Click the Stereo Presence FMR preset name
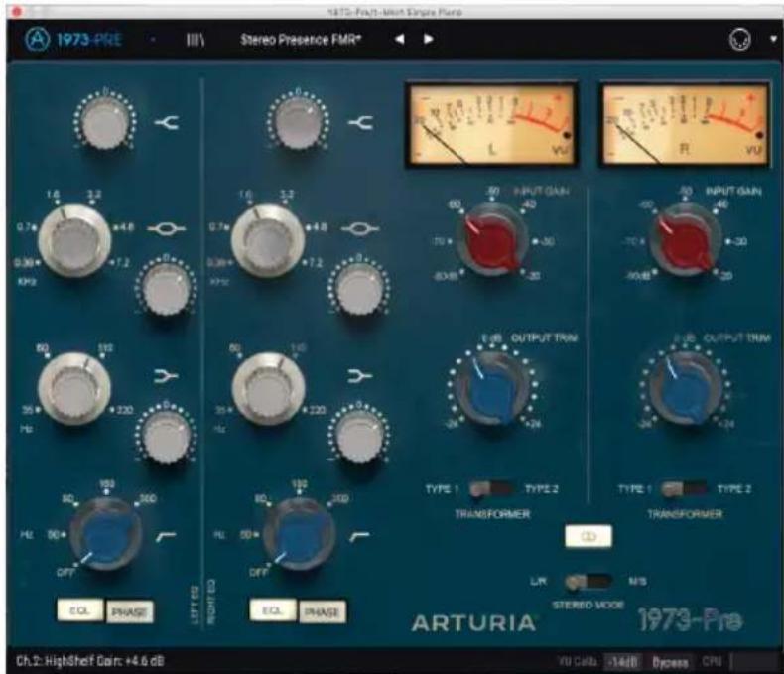The height and width of the screenshot is (674, 784). click(301, 40)
